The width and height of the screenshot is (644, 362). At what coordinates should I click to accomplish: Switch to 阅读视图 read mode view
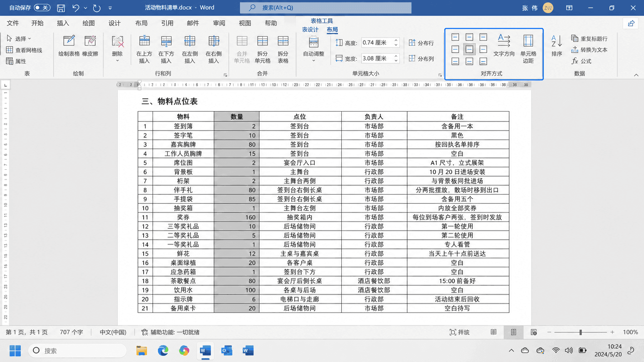click(493, 332)
